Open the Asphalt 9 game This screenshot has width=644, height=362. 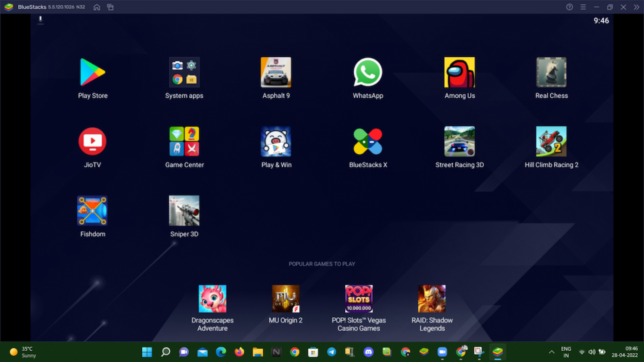point(276,72)
